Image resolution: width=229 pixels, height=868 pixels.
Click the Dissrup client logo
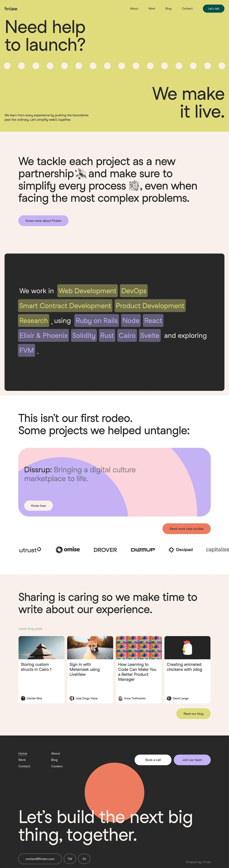pyautogui.click(x=143, y=550)
